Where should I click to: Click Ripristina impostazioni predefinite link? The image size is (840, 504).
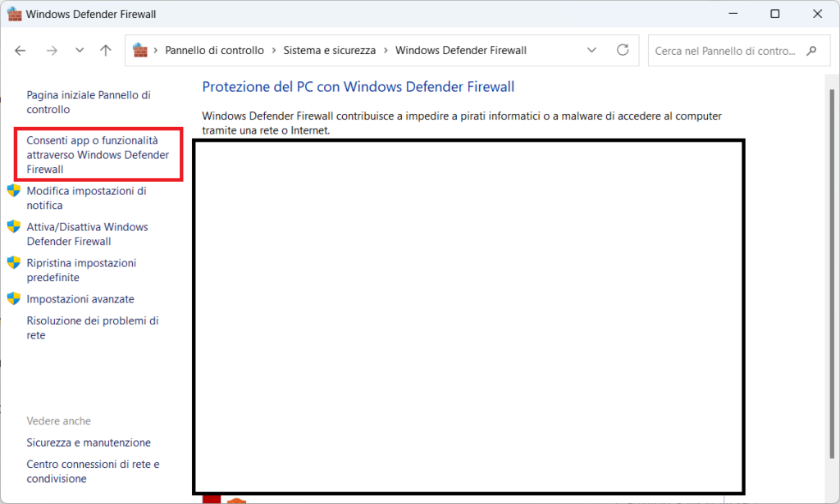[x=81, y=270]
